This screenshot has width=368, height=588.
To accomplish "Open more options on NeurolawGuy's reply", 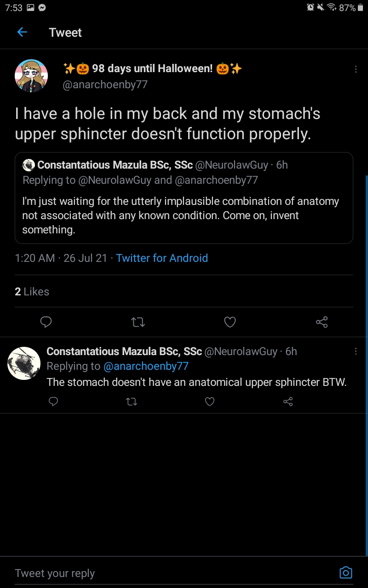I will click(x=356, y=351).
